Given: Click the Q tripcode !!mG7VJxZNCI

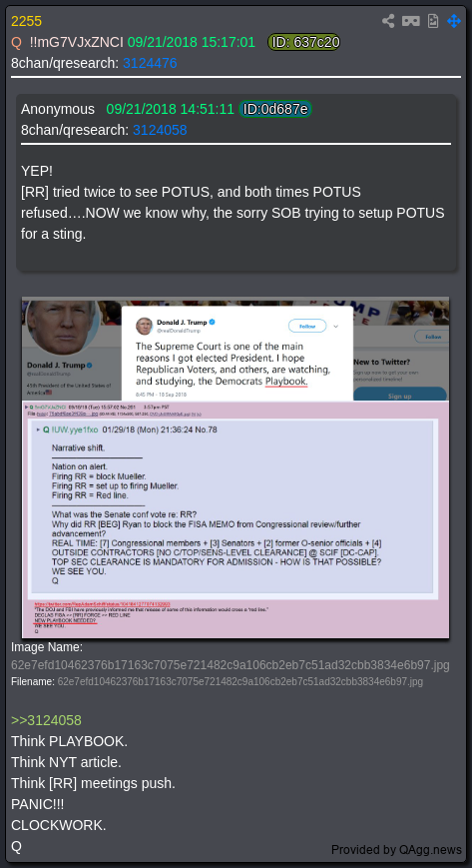Looking at the screenshot, I should point(77,43).
